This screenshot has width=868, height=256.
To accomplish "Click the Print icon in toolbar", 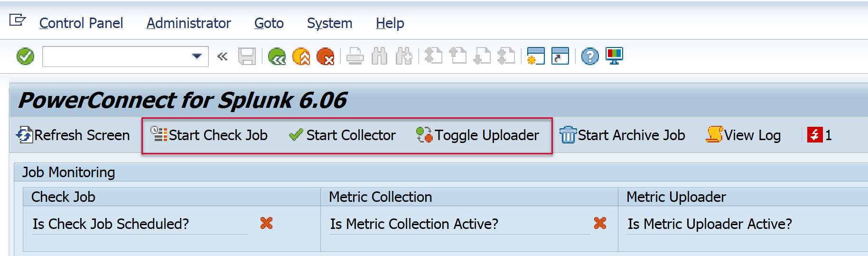I will [x=355, y=57].
